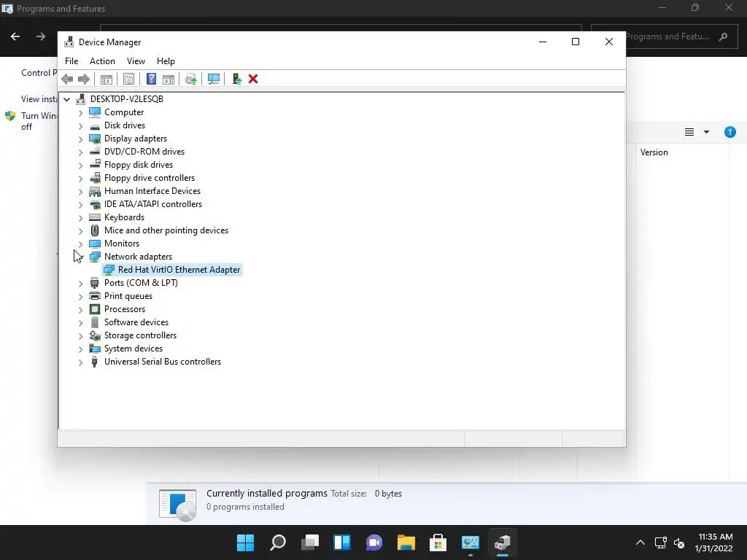Image resolution: width=747 pixels, height=560 pixels.
Task: Select the Ports (COM & LPT) icon
Action: pyautogui.click(x=95, y=283)
